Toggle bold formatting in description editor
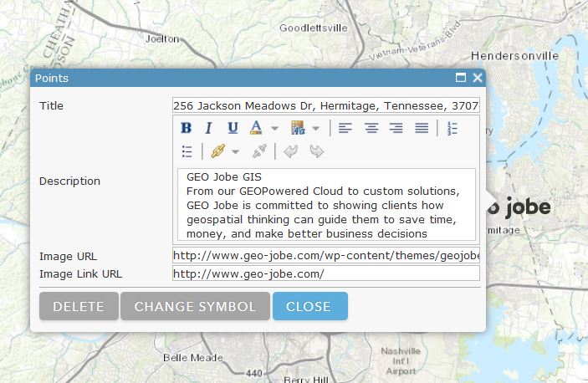 [x=187, y=128]
